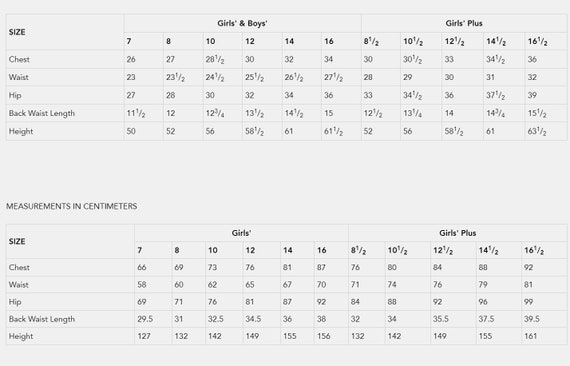Click the Back Waist Length label in the inches table
The width and height of the screenshot is (570, 366).
(42, 113)
